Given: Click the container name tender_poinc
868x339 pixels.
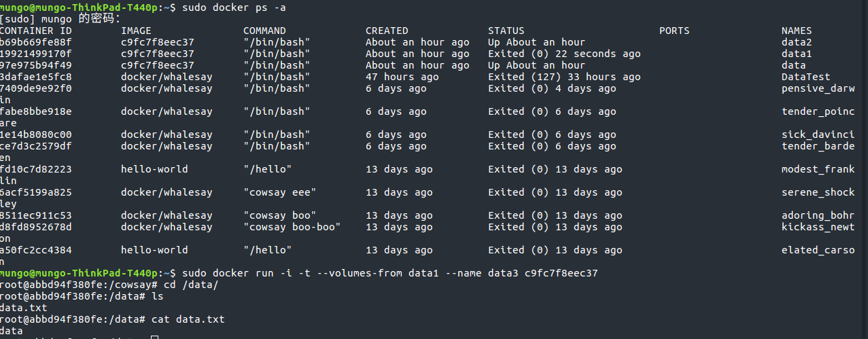Looking at the screenshot, I should pyautogui.click(x=818, y=111).
